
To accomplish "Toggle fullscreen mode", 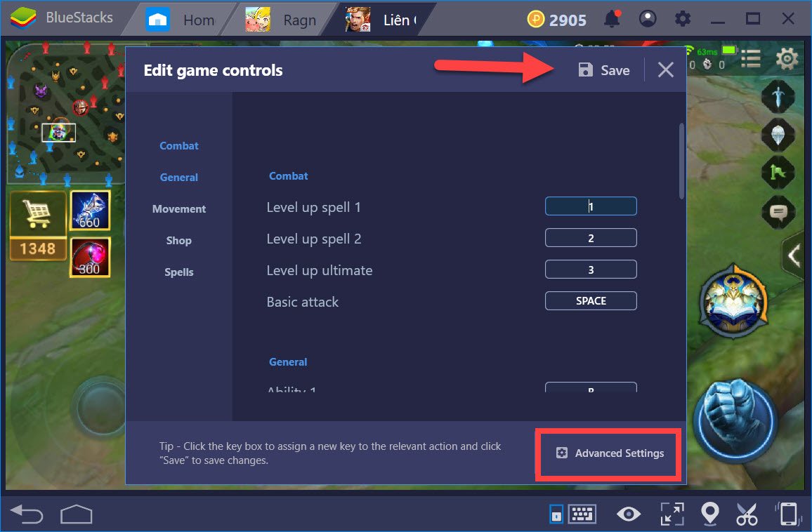I will point(672,514).
